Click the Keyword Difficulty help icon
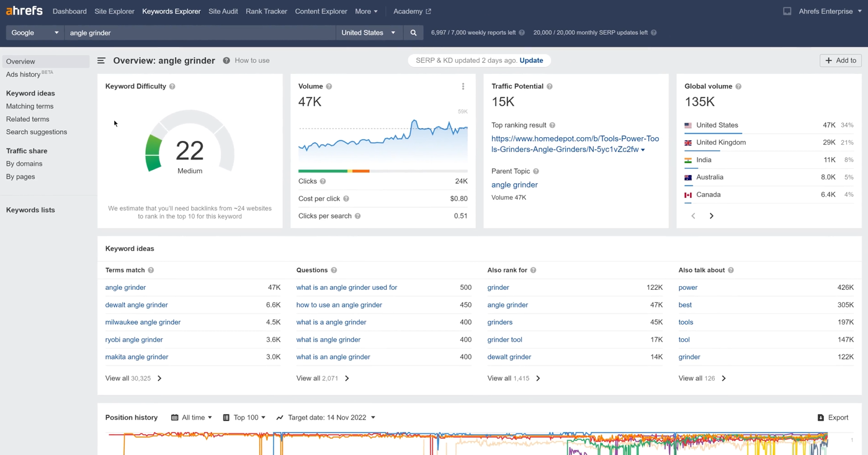The image size is (868, 455). (x=172, y=87)
